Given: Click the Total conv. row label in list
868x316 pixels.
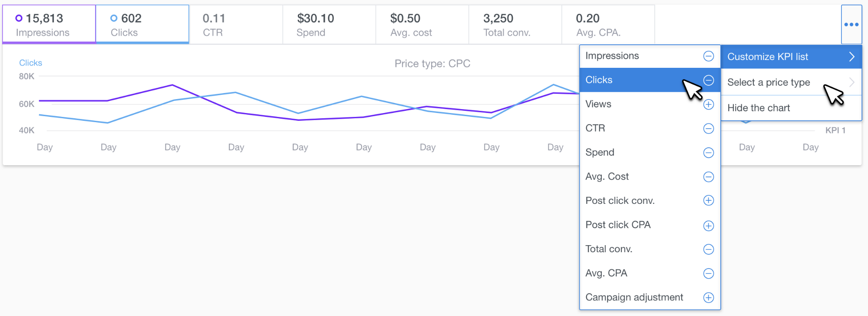Looking at the screenshot, I should pyautogui.click(x=608, y=249).
